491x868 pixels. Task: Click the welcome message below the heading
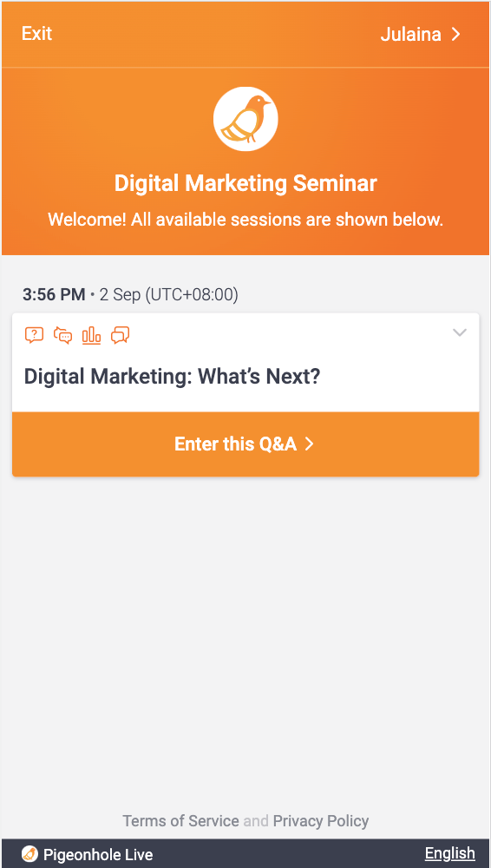[x=245, y=220]
